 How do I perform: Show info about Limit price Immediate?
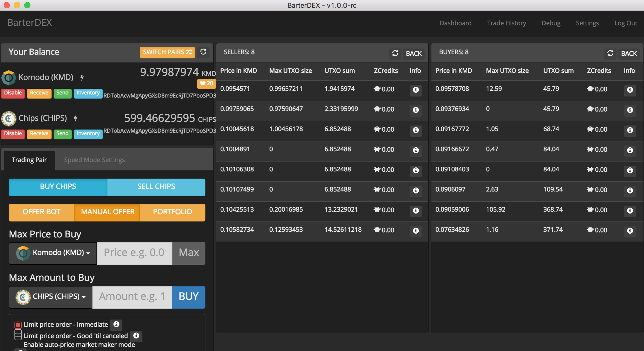[x=116, y=324]
